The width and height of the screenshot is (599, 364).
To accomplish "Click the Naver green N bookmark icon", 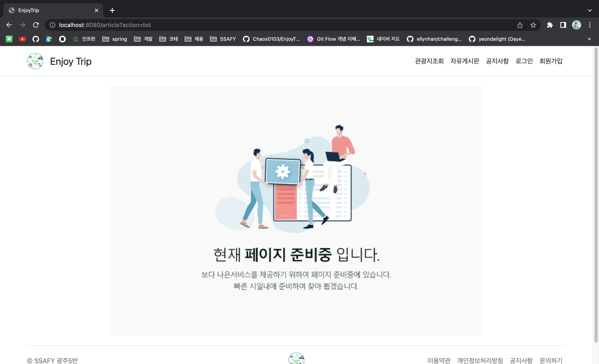I will 9,39.
